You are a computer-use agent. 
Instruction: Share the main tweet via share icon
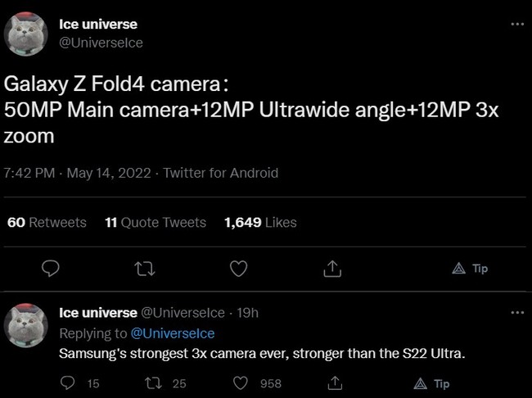tap(332, 269)
